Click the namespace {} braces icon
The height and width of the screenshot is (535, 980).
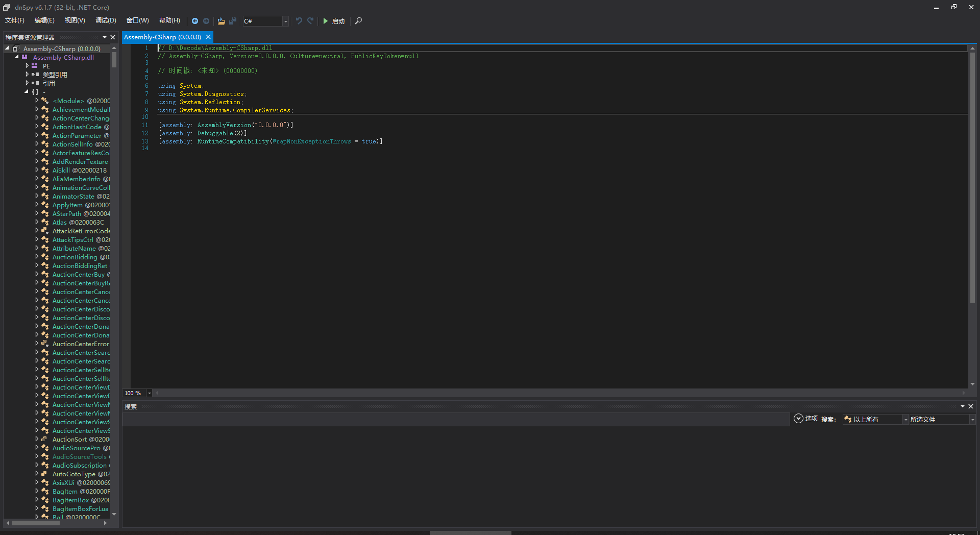[35, 92]
